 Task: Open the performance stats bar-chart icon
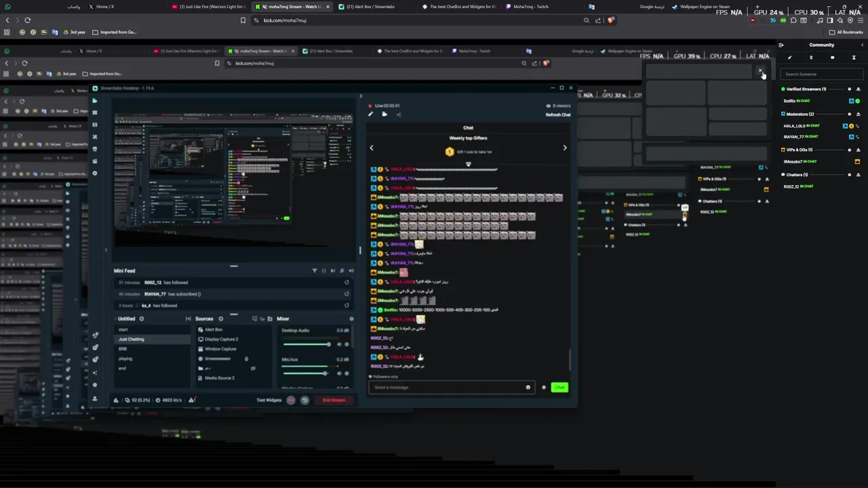(116, 400)
